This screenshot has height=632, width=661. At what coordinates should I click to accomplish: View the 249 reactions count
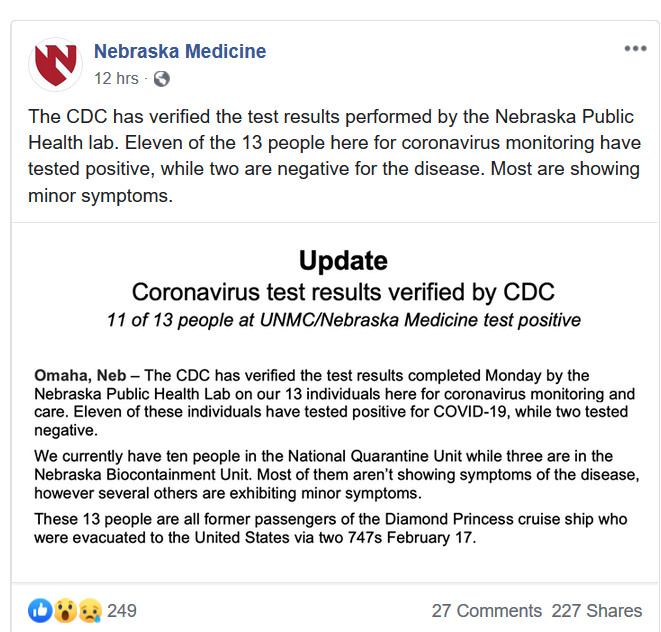(122, 610)
